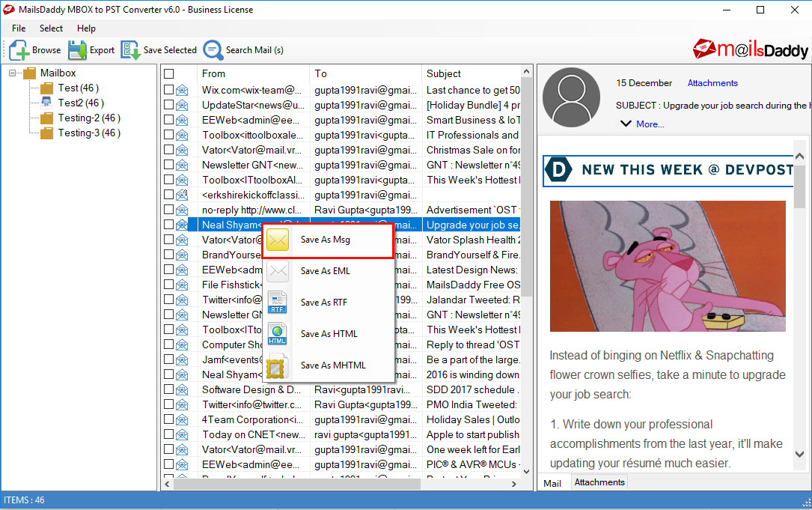Sort by the From column header

tap(253, 73)
